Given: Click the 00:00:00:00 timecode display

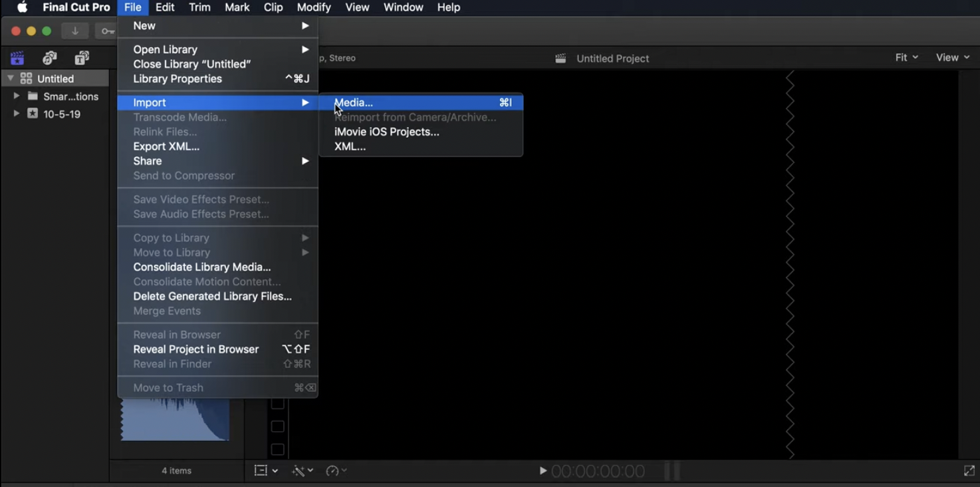Looking at the screenshot, I should pos(598,471).
